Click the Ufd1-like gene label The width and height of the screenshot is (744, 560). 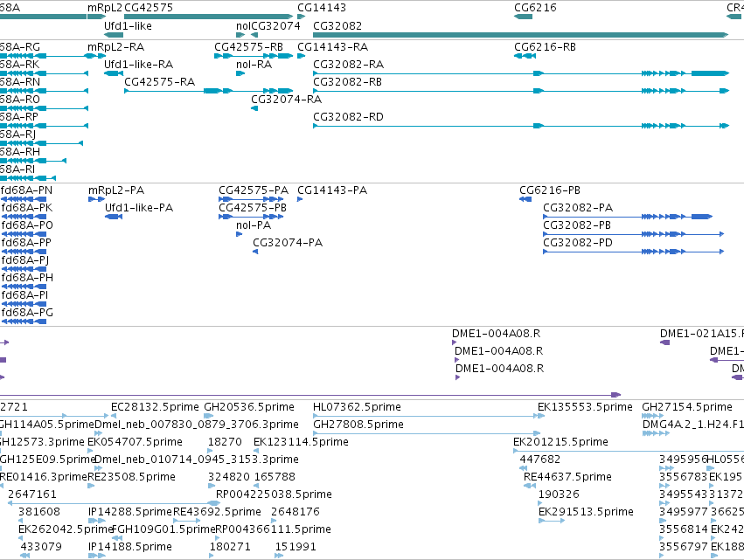129,26
